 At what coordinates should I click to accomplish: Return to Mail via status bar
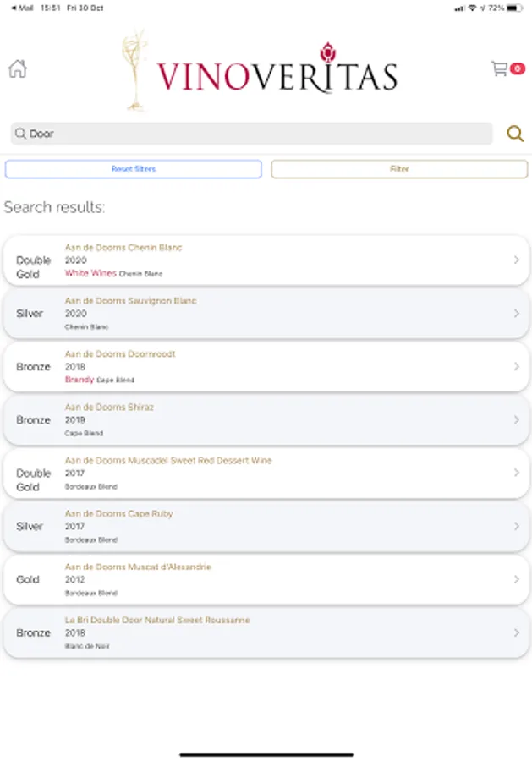21,8
